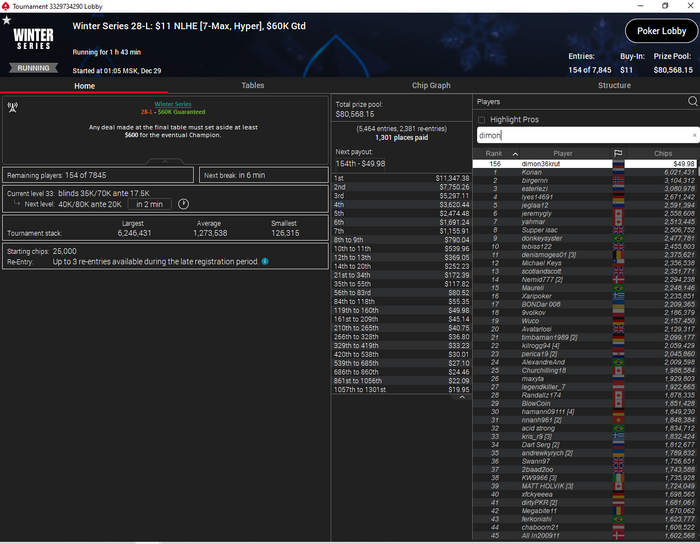Click the Prize Pool $80,568.15 value
Screen dimensions: 700x544
click(673, 70)
